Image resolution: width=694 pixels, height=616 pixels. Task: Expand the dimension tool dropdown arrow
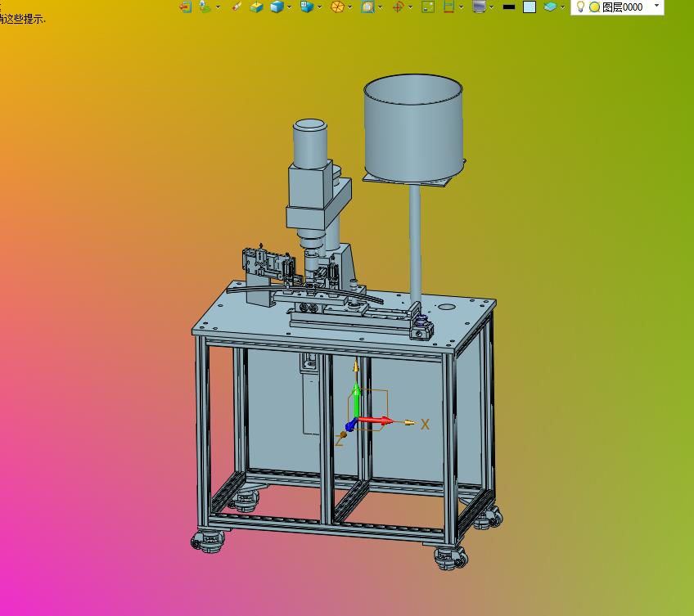tap(462, 7)
